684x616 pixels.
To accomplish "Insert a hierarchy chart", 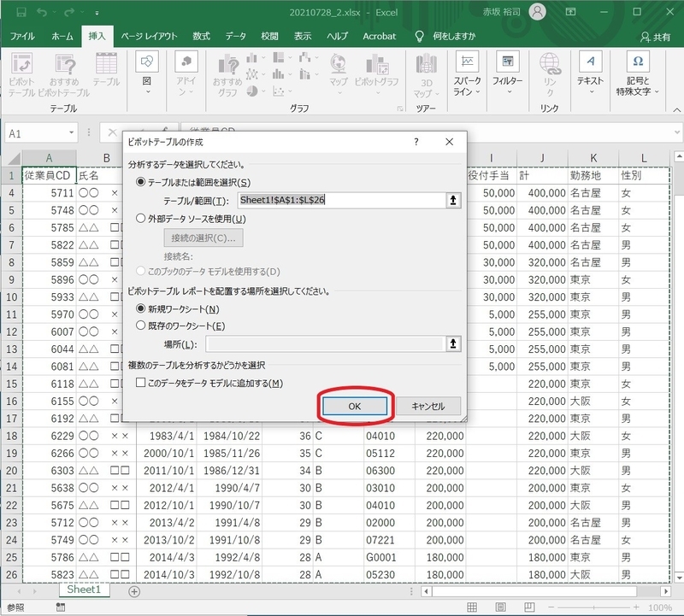I will (281, 57).
